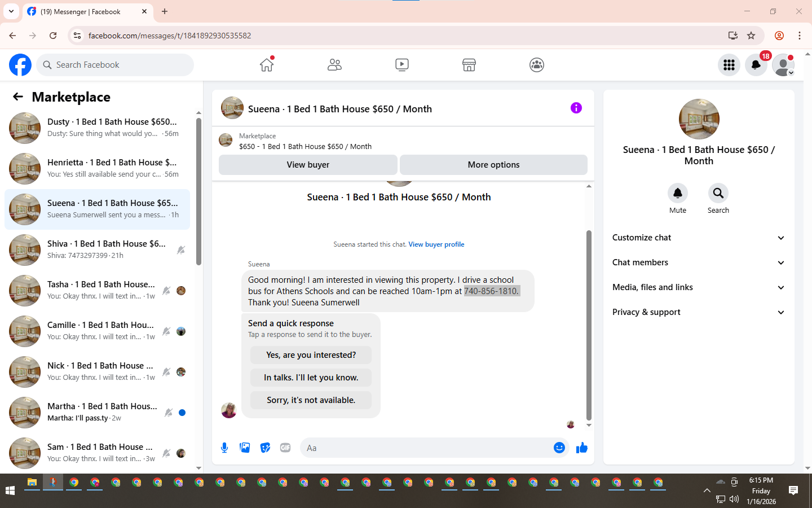Click the conversation list scrollbar
The width and height of the screenshot is (812, 508).
coord(198,192)
